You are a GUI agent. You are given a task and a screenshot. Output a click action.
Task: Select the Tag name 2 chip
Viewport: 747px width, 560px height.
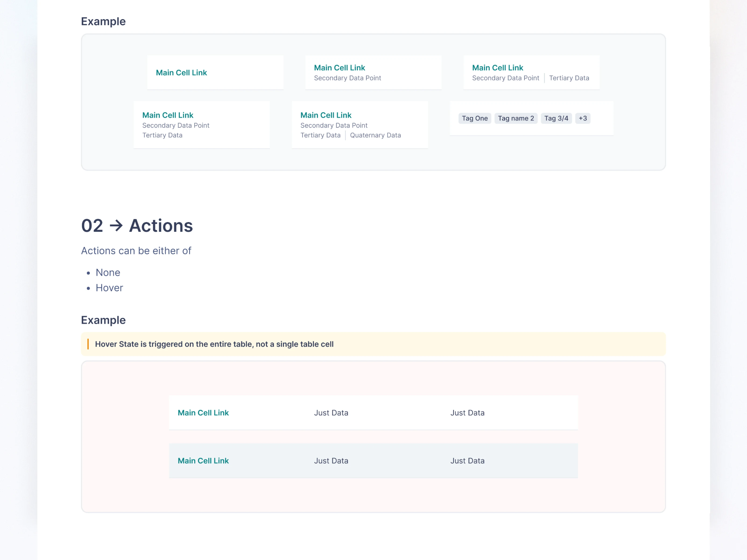click(x=516, y=119)
